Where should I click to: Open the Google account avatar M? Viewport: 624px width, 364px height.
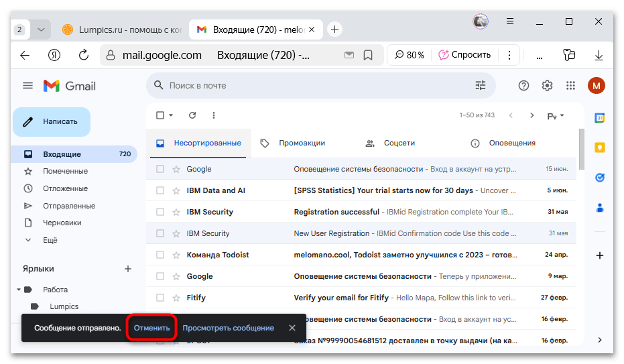coord(596,86)
